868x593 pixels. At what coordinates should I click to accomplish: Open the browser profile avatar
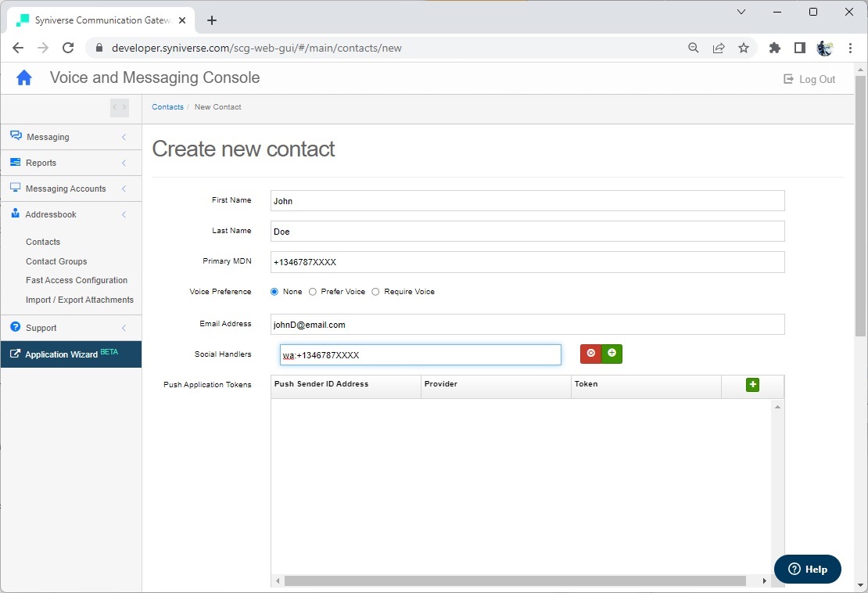(x=825, y=49)
